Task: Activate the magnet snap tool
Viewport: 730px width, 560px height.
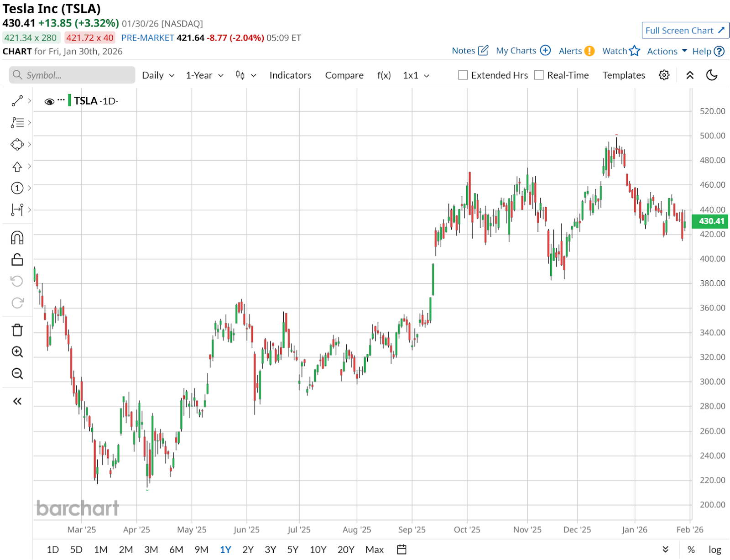Action: (17, 238)
